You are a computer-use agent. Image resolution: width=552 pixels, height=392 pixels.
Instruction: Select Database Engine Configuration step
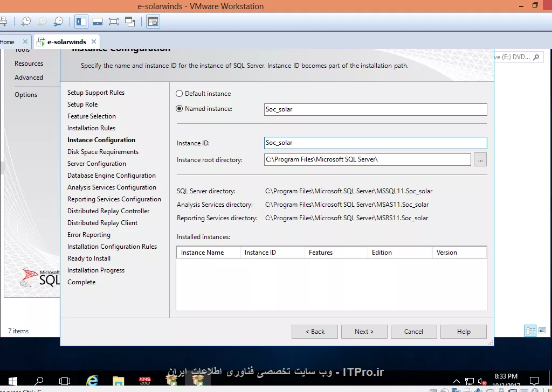tap(111, 176)
